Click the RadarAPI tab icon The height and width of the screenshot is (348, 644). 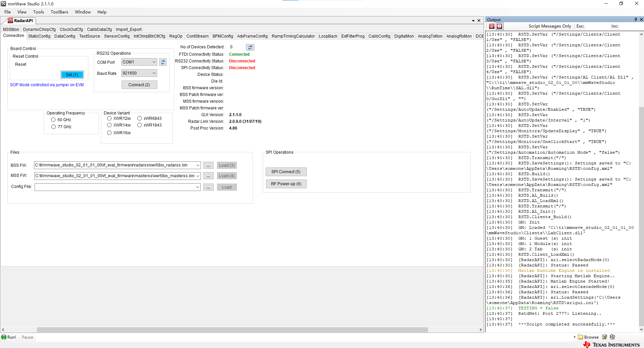10,20
